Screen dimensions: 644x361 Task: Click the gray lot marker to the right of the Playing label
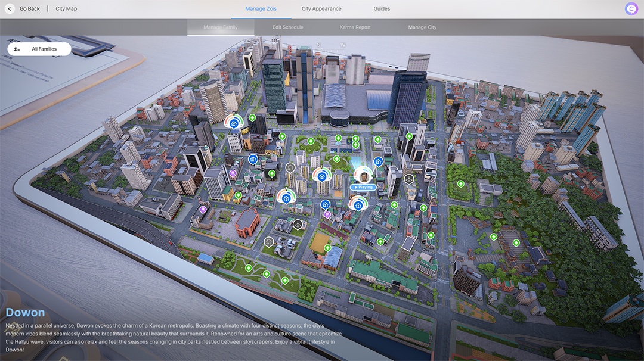coord(409,179)
